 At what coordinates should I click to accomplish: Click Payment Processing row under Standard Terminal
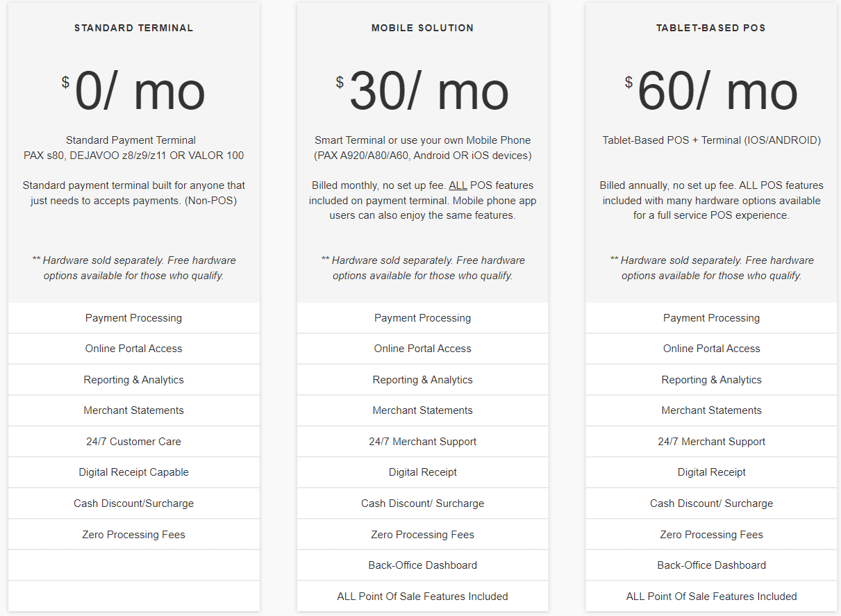pyautogui.click(x=134, y=318)
